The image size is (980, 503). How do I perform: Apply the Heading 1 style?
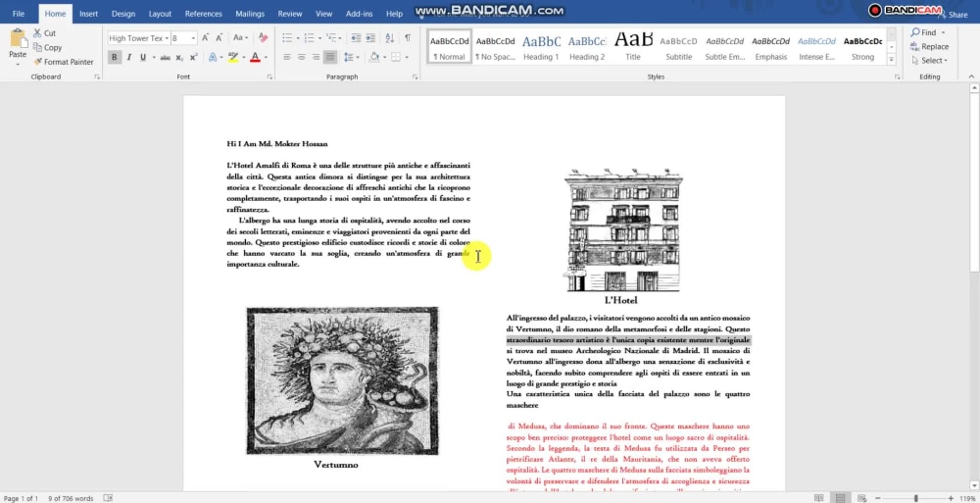pos(541,47)
